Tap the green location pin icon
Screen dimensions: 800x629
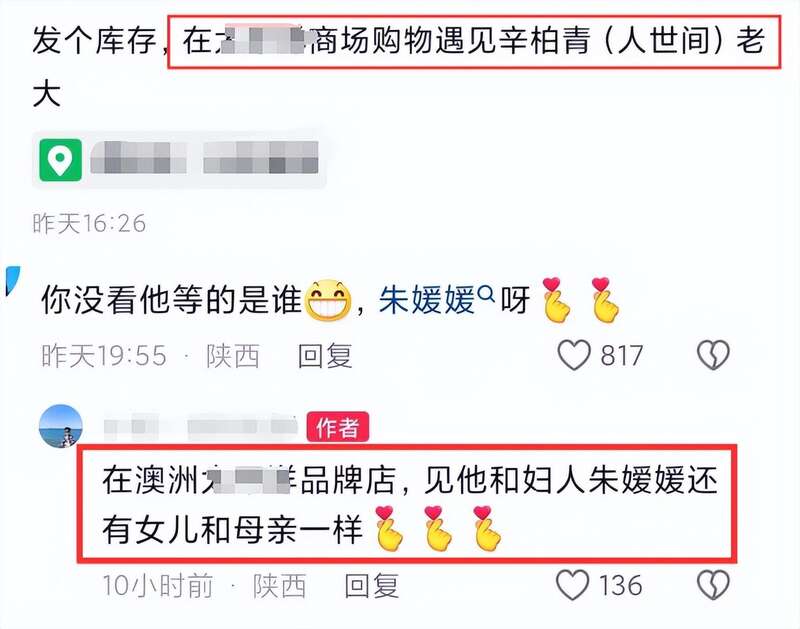[x=61, y=160]
